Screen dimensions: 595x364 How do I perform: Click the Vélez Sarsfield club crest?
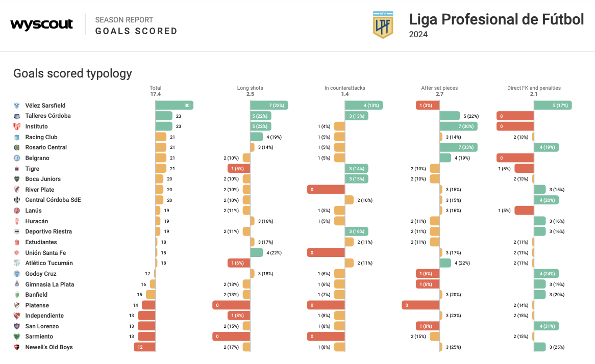tap(17, 106)
